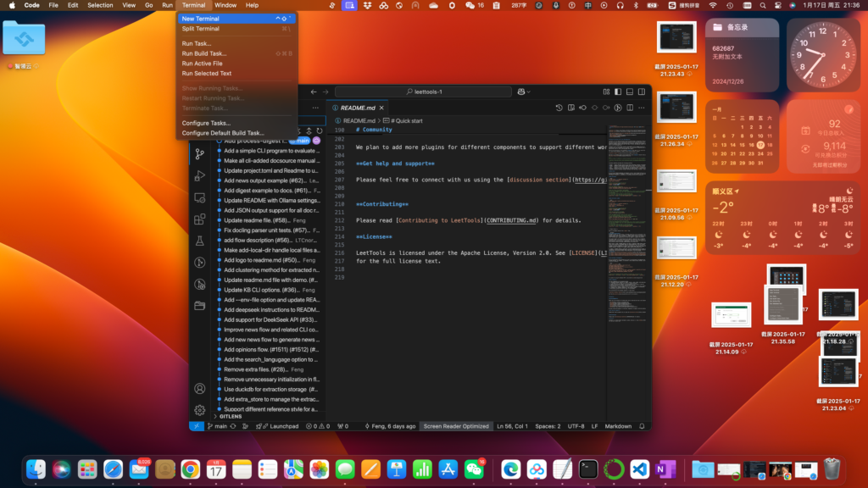Toggle the Primary Side Bar visibility
Screen dimensions: 868x488
coord(618,91)
